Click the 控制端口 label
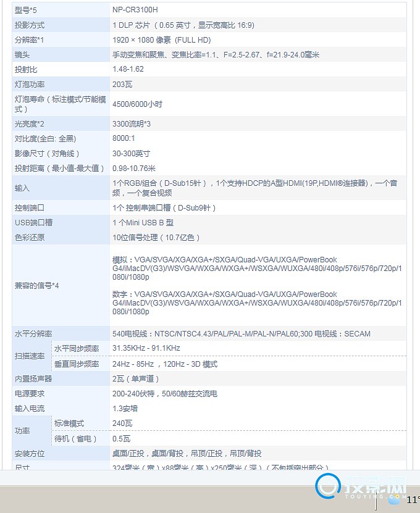The image size is (420, 513). pyautogui.click(x=30, y=208)
